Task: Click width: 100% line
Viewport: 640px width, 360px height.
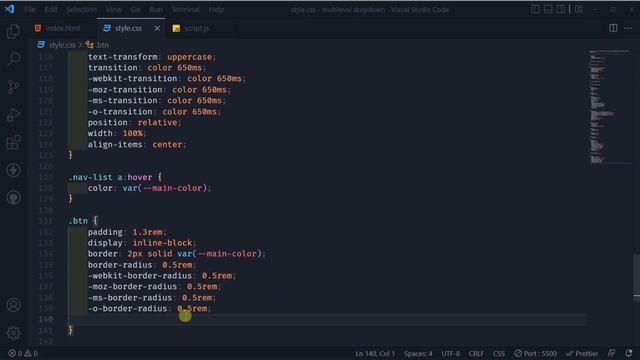Action: tap(117, 133)
